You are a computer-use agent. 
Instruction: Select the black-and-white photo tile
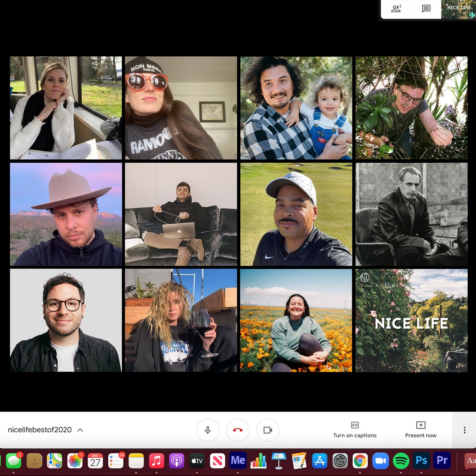[411, 214]
